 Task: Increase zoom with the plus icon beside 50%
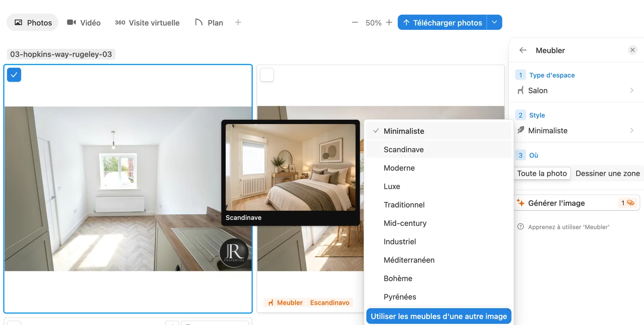click(x=389, y=23)
